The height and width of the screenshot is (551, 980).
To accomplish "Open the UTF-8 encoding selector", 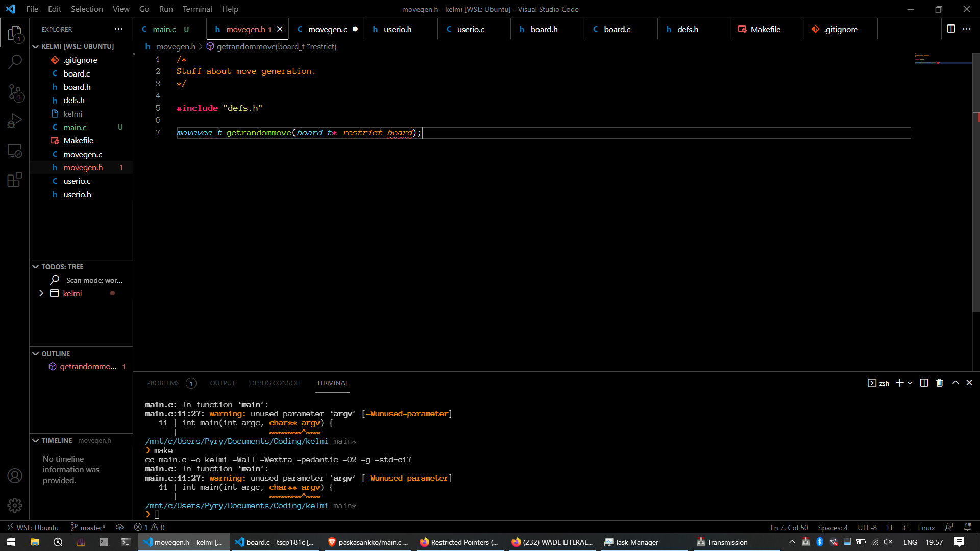I will click(866, 527).
